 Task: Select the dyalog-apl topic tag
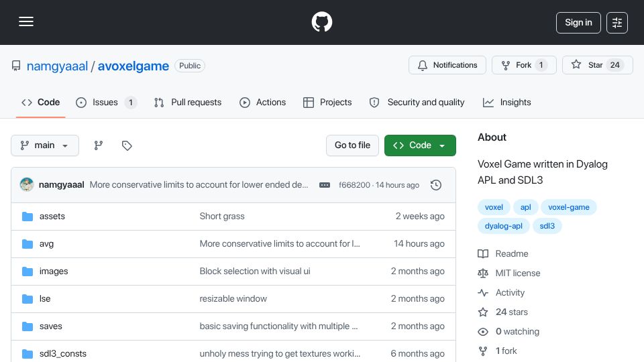coord(504,226)
